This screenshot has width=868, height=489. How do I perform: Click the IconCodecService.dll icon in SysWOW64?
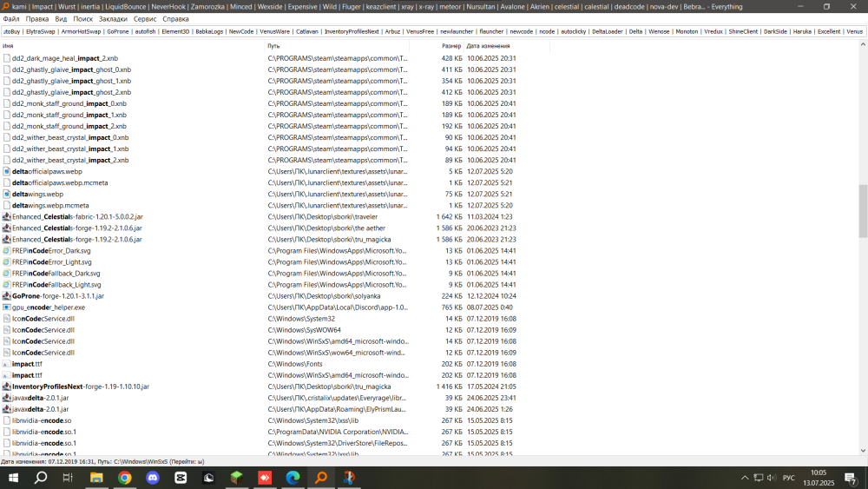(x=7, y=330)
